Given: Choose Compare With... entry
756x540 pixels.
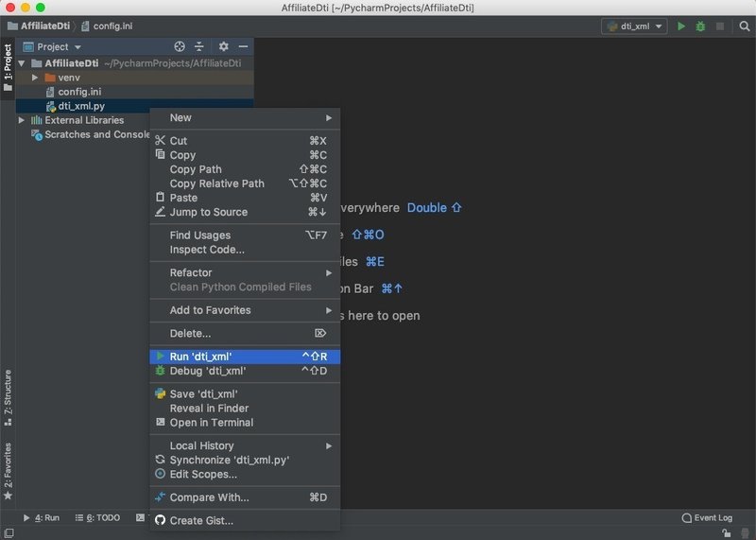Looking at the screenshot, I should 245,497.
